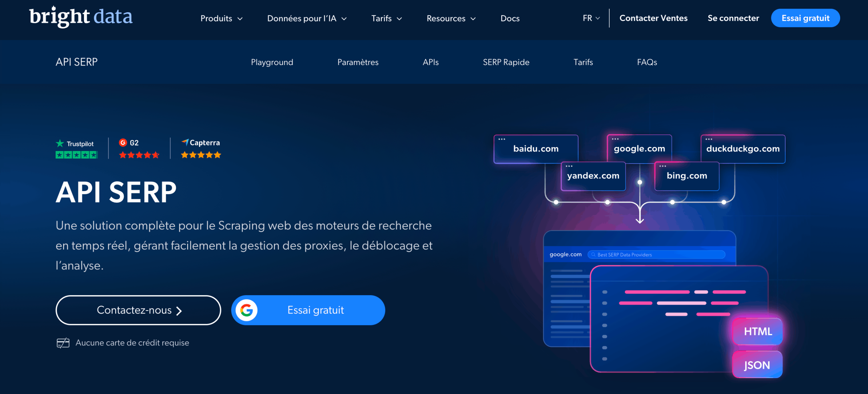Click the API SERP main heading
The width and height of the screenshot is (868, 394).
(x=116, y=192)
